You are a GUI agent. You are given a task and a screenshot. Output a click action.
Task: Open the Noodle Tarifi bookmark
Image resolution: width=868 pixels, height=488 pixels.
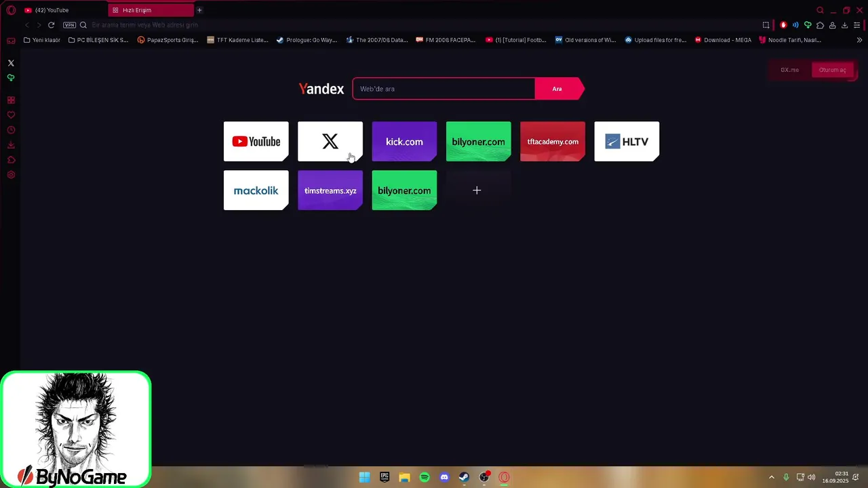click(x=790, y=40)
